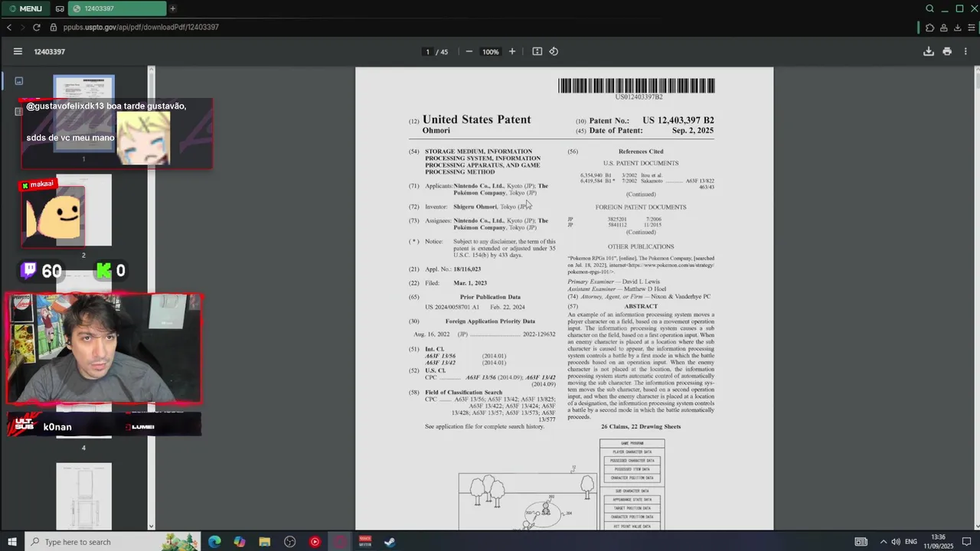This screenshot has width=980, height=551.
Task: Edit the PDF page number field
Action: tap(427, 51)
